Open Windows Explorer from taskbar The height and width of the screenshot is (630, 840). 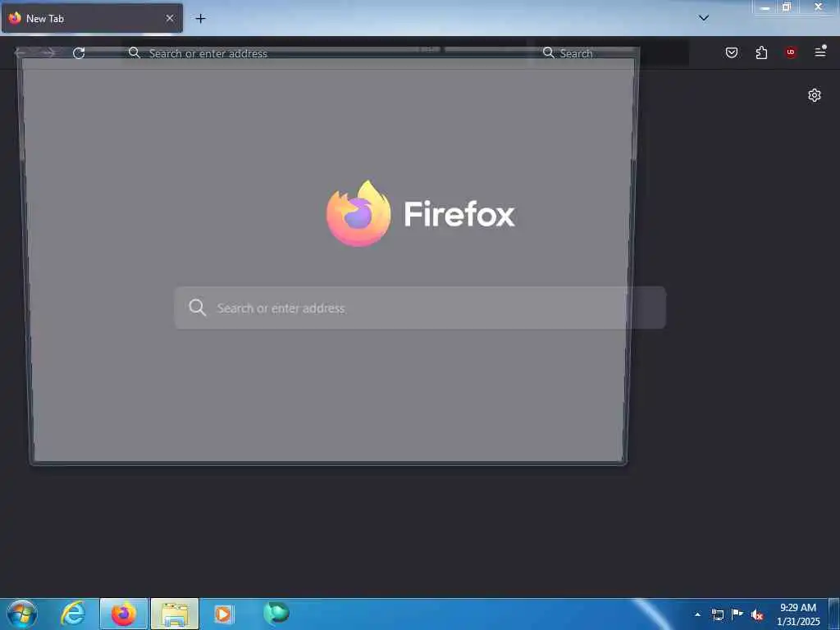click(x=175, y=614)
